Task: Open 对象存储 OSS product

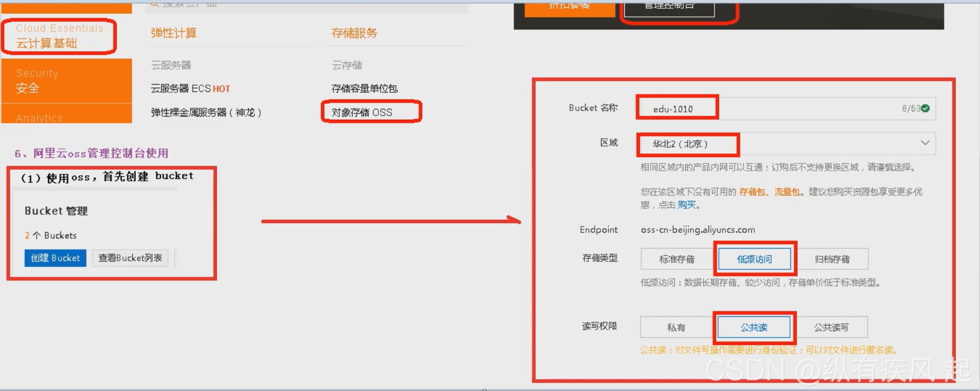Action: [362, 112]
